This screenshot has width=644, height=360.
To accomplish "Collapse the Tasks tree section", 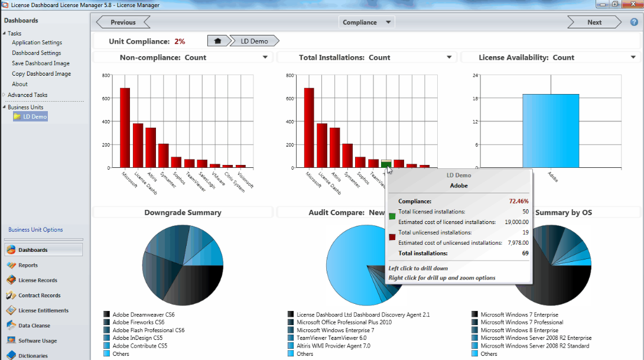I will tap(4, 34).
